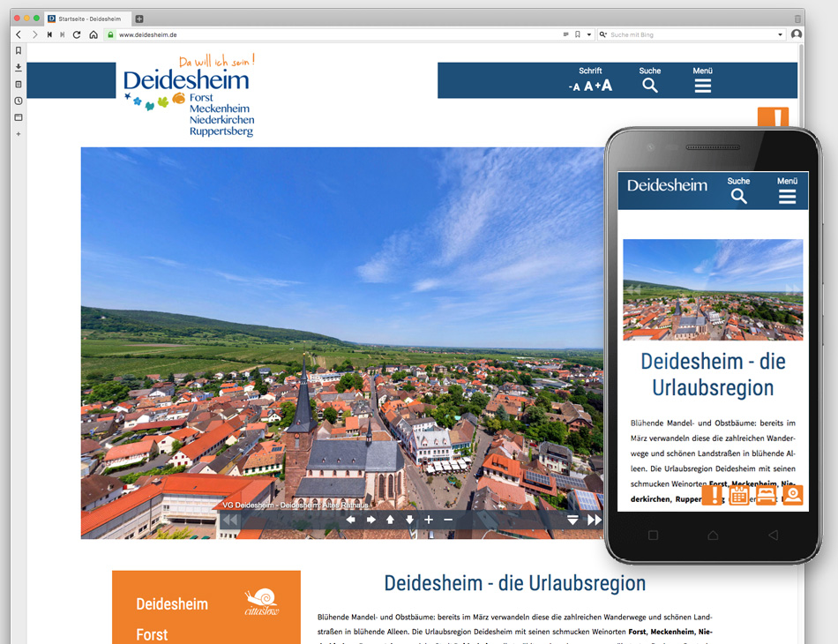The height and width of the screenshot is (644, 838).
Task: Open the calendar icon on the phone
Action: 738,495
